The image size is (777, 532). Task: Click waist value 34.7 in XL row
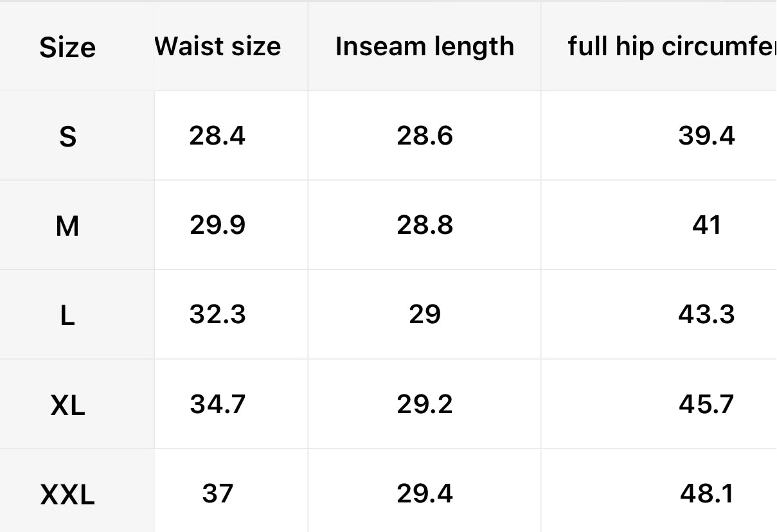pyautogui.click(x=217, y=404)
